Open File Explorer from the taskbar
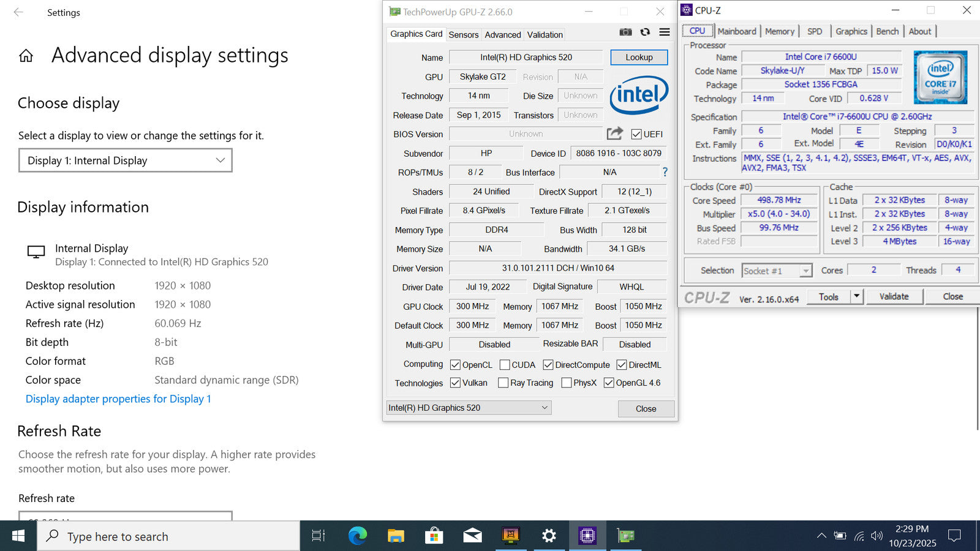980x551 pixels. pyautogui.click(x=396, y=536)
